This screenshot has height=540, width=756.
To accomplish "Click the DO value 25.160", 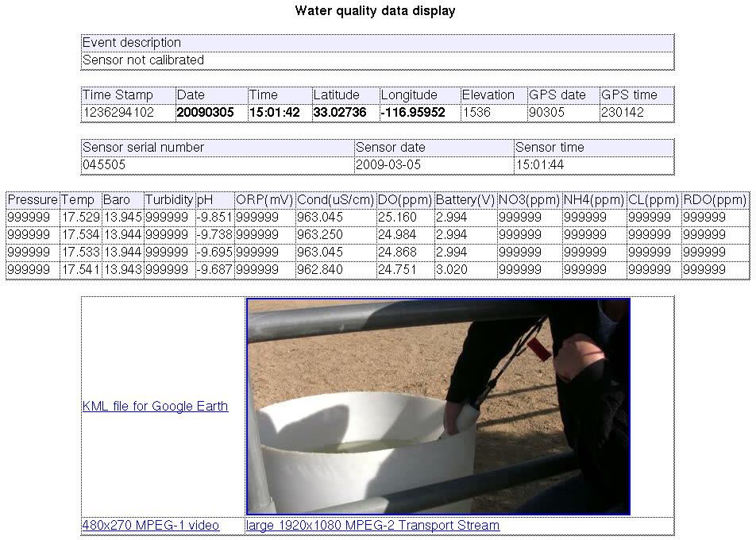I will click(397, 217).
